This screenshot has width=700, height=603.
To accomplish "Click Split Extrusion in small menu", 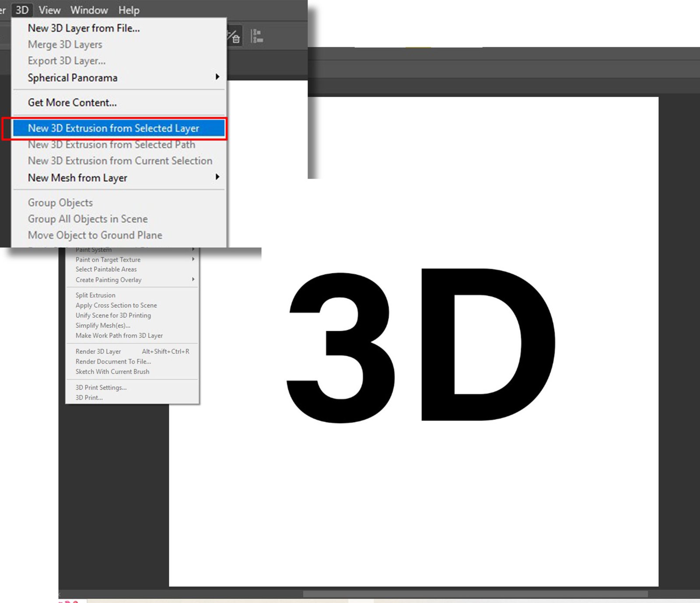I will tap(132, 295).
